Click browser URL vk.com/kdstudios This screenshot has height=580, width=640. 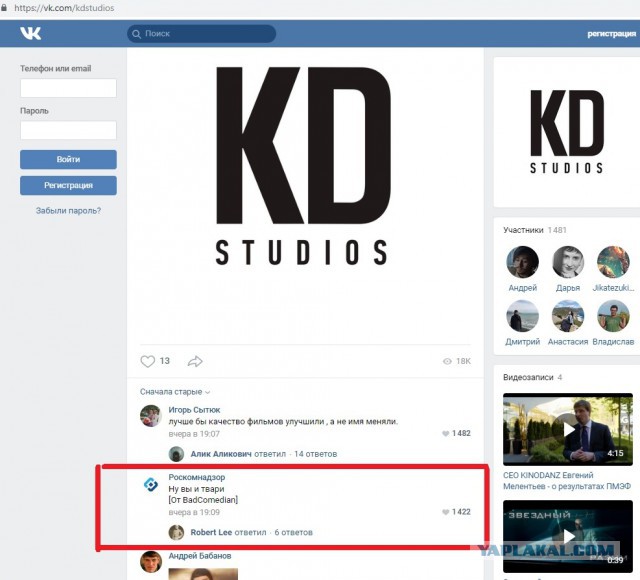[64, 8]
